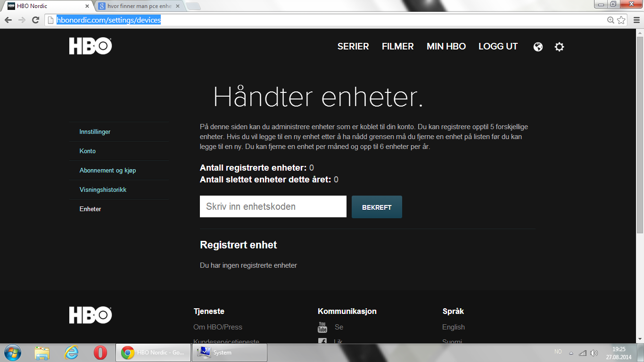The height and width of the screenshot is (362, 644).
Task: Show hidden tray icons arrow
Action: pyautogui.click(x=571, y=353)
